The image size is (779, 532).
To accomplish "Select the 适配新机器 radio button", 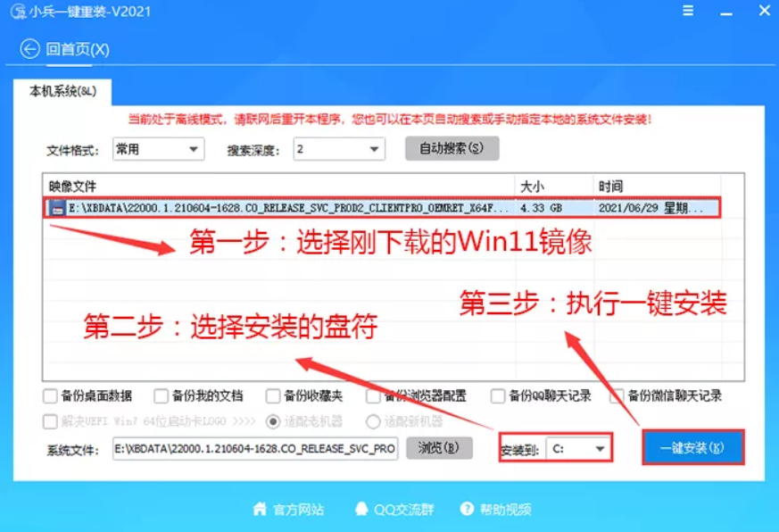I will 373,421.
